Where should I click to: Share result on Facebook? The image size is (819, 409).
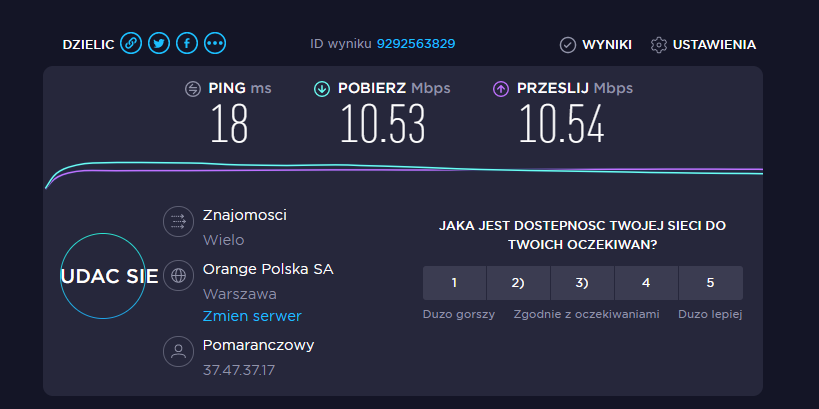click(187, 43)
